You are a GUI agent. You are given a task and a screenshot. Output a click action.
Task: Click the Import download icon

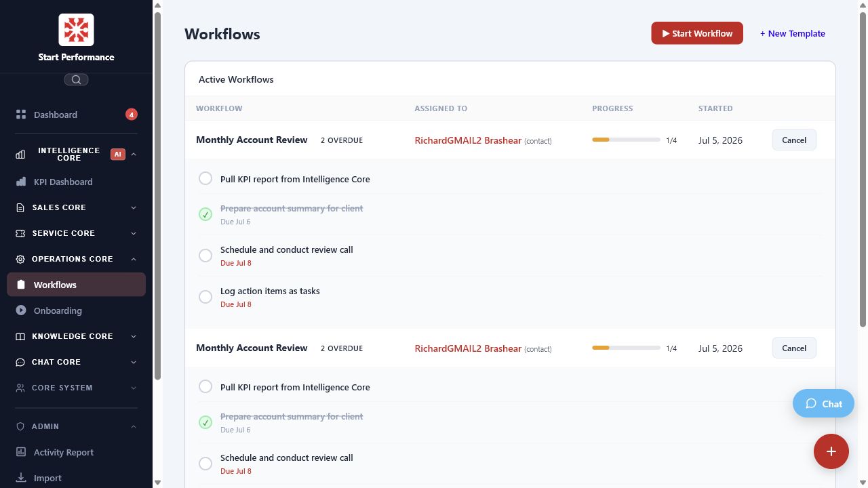point(21,478)
